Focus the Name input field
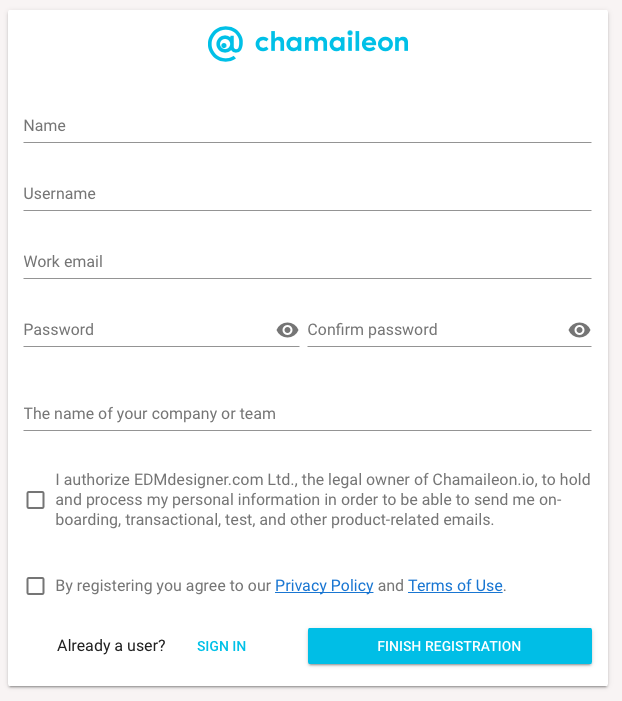 307,127
